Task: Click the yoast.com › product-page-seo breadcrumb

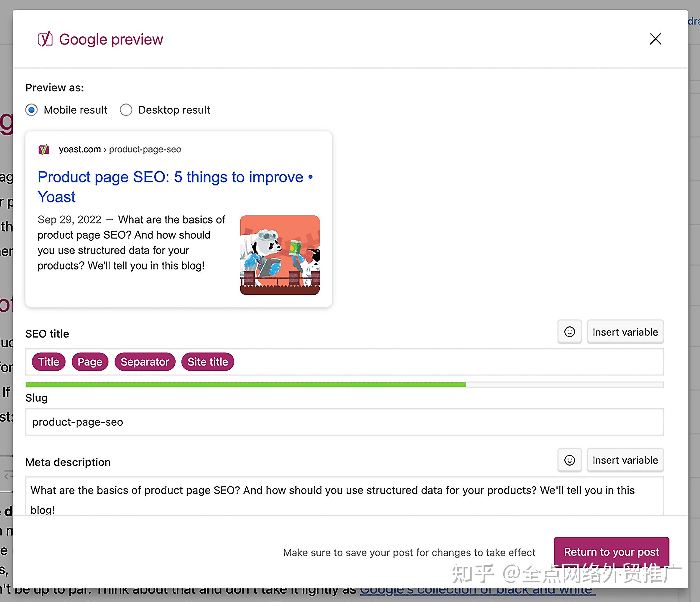Action: click(120, 149)
